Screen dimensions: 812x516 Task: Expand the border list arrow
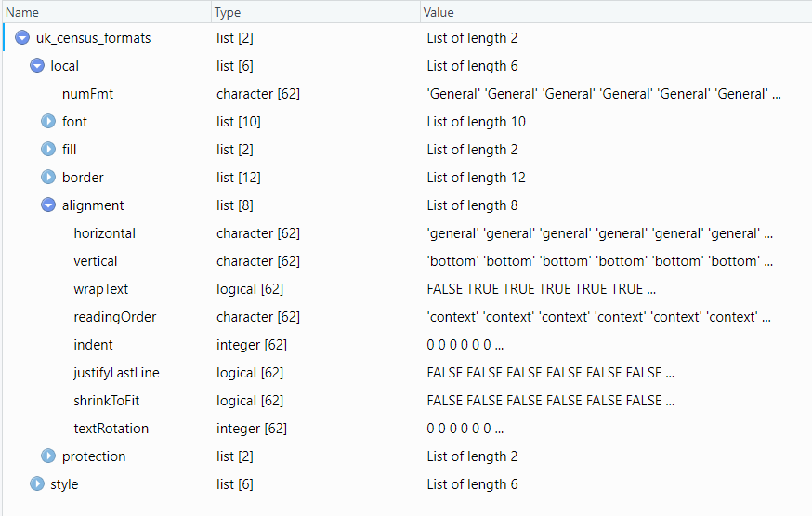coord(48,178)
